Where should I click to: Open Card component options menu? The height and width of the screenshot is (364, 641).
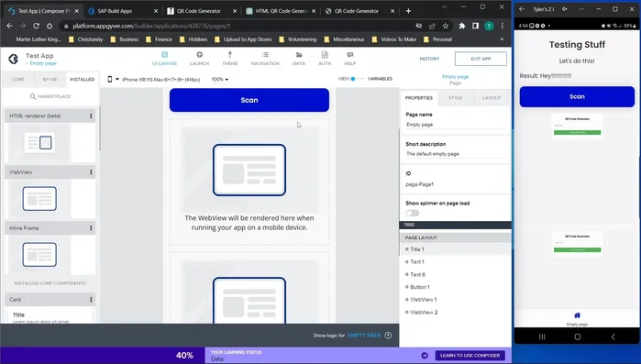coord(91,300)
